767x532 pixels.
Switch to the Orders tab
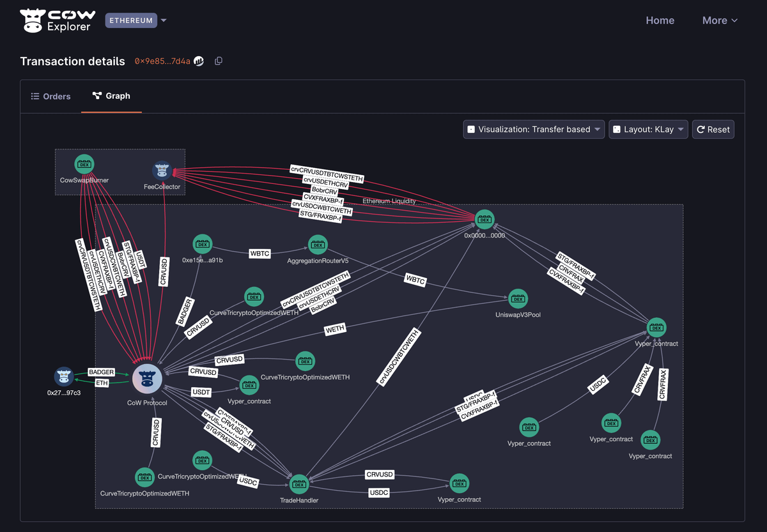tap(51, 96)
